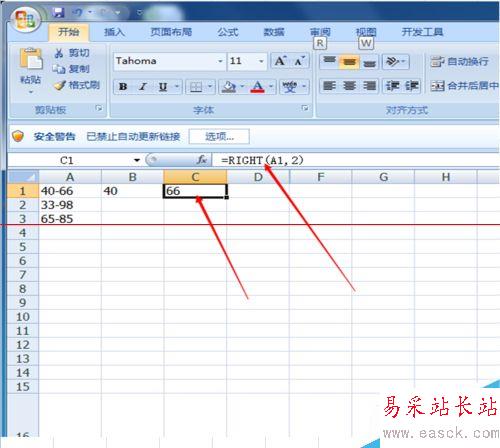Increase indent in alignment group

click(x=411, y=86)
